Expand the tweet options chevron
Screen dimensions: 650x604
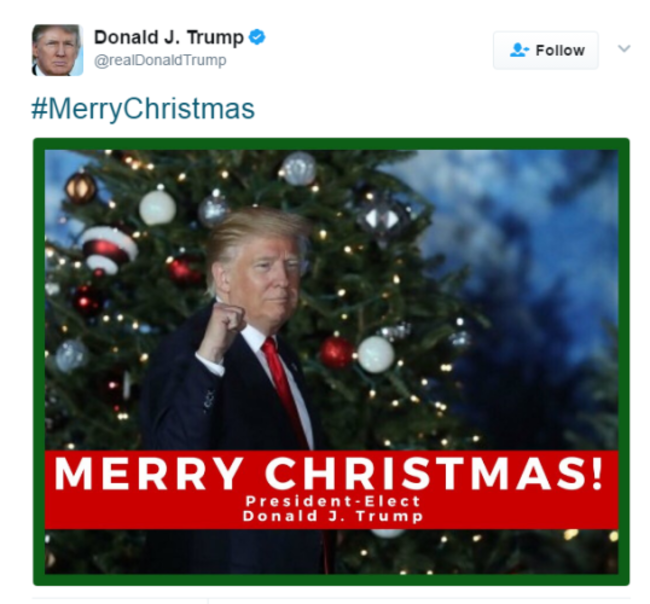pos(624,49)
